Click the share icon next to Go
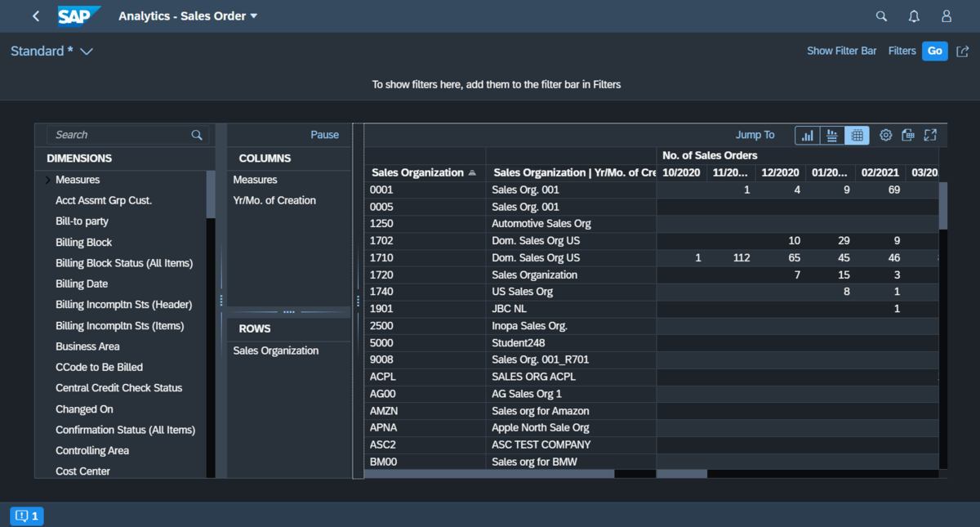This screenshot has width=980, height=527. [x=962, y=51]
